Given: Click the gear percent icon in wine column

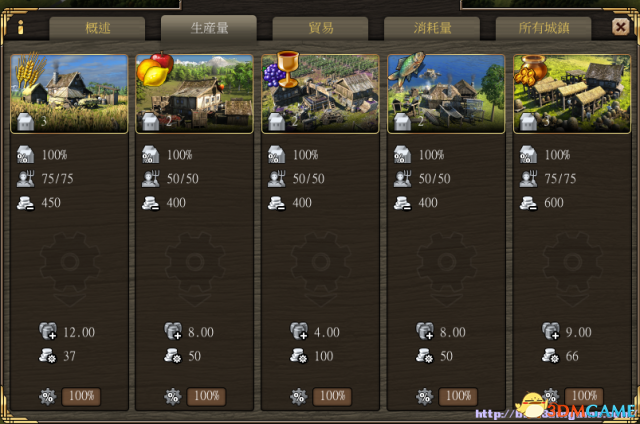Looking at the screenshot, I should pos(299,397).
